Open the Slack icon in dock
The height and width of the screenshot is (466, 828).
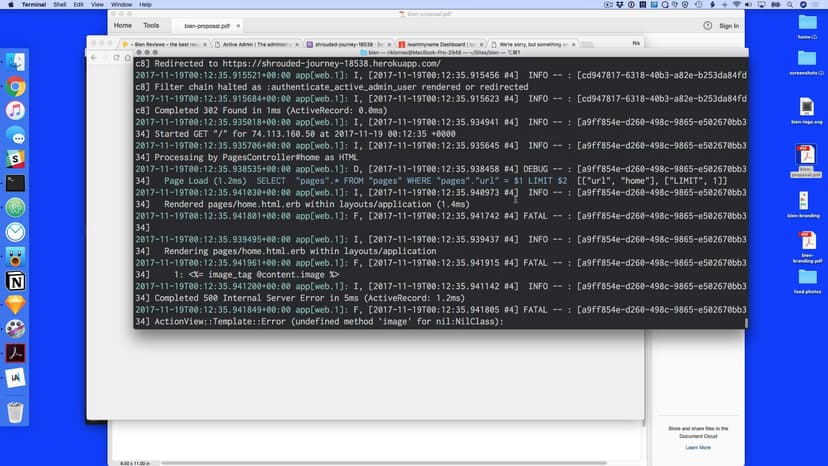(16, 159)
